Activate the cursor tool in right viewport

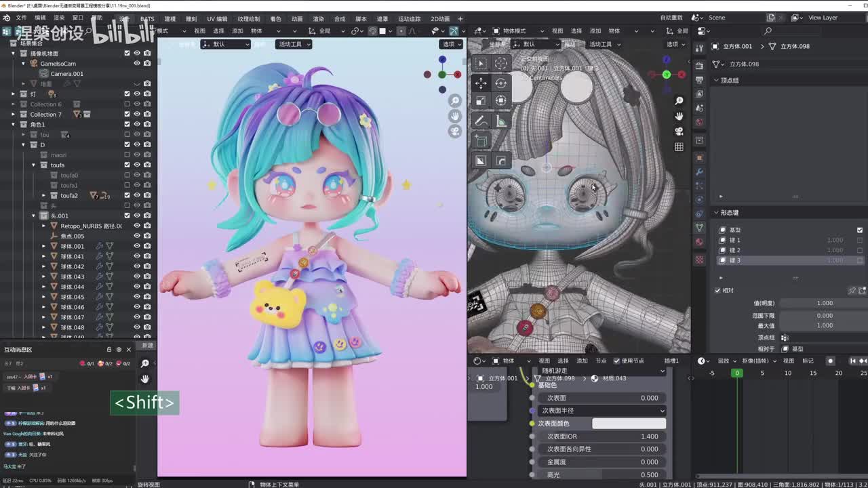[x=501, y=63]
